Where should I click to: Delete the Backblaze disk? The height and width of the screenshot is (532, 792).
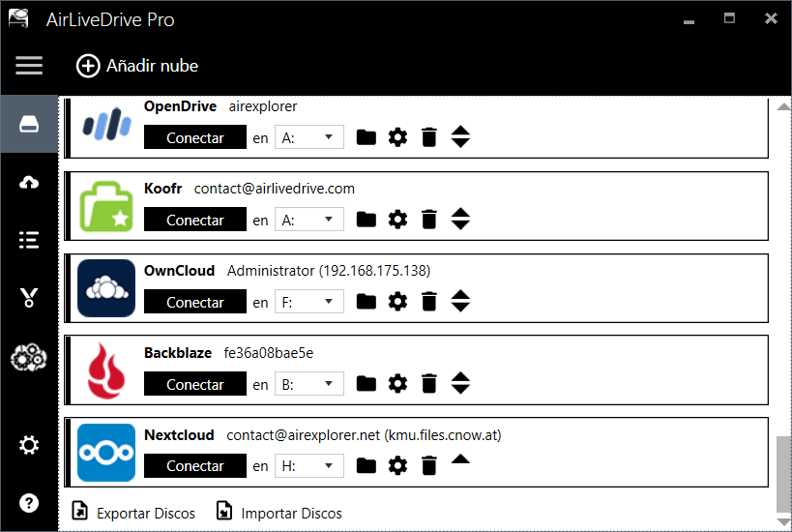click(428, 383)
